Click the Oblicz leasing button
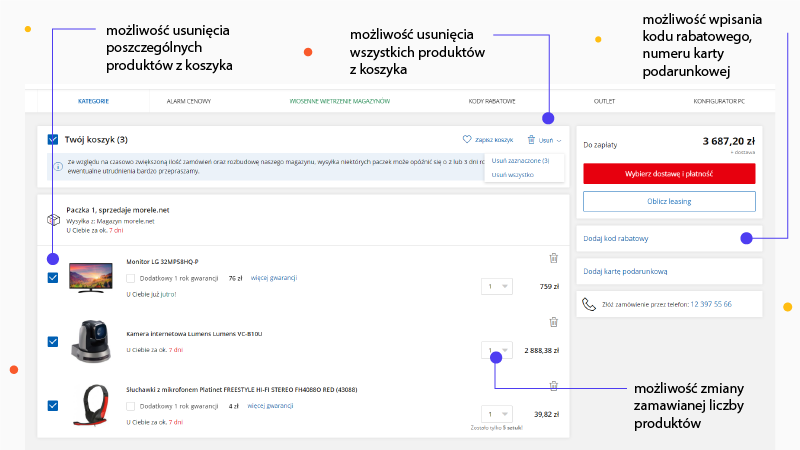Screen dimensions: 800x450 coord(669,201)
